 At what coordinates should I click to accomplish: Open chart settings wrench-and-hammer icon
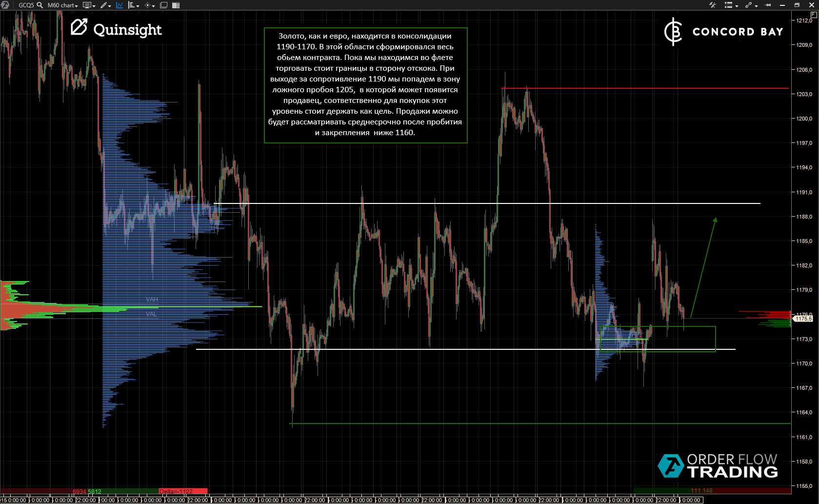pos(713,5)
